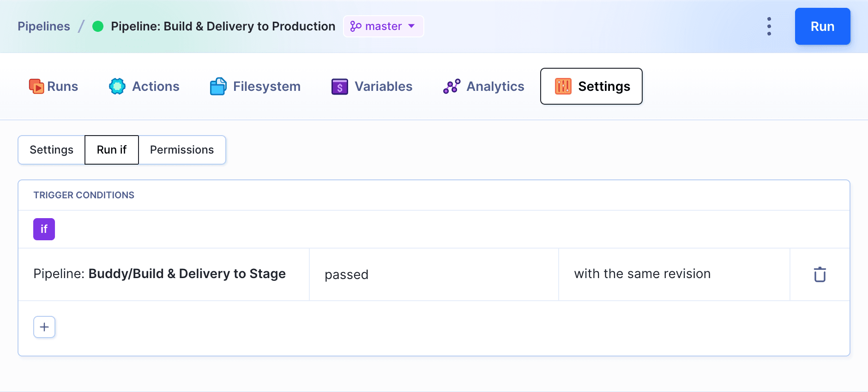Change the 'passed' status condition
Screen dimensions: 868x392
pos(434,274)
